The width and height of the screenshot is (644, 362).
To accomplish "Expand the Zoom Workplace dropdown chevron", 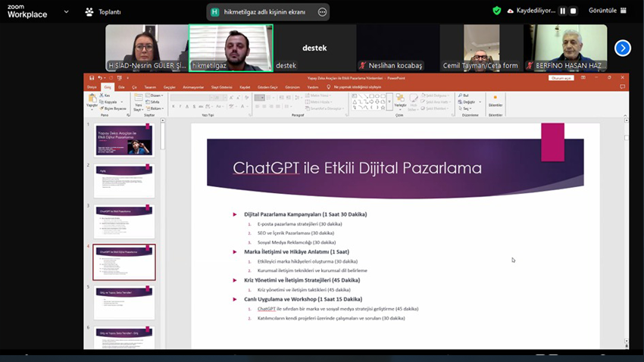I will pyautogui.click(x=66, y=11).
